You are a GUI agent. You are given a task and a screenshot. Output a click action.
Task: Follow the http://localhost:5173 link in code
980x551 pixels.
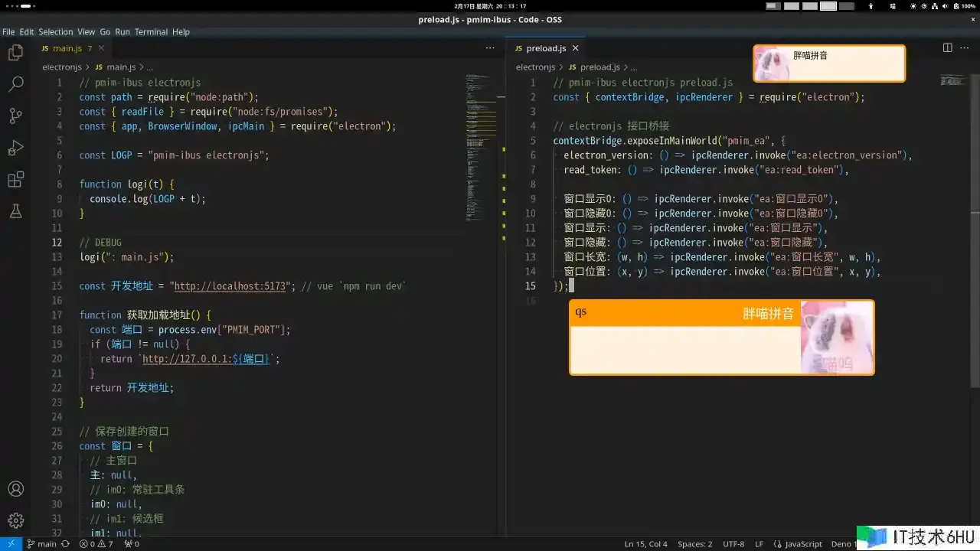click(x=231, y=286)
